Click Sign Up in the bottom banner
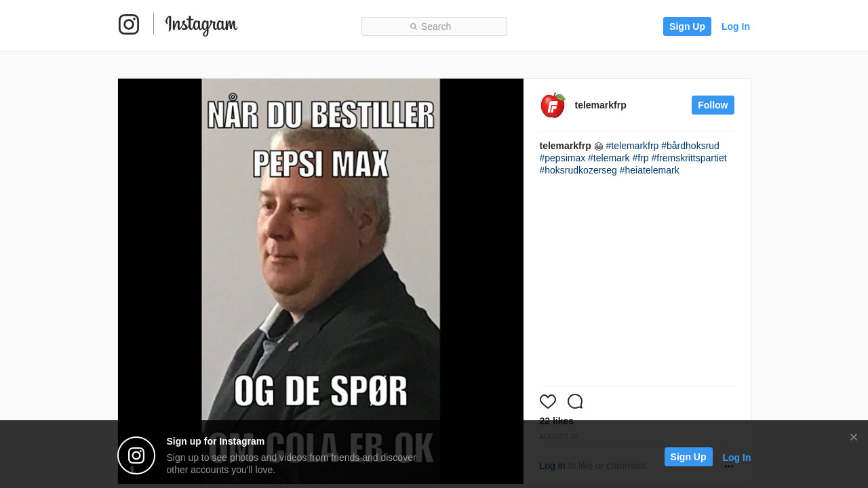This screenshot has width=868, height=488. tap(688, 457)
